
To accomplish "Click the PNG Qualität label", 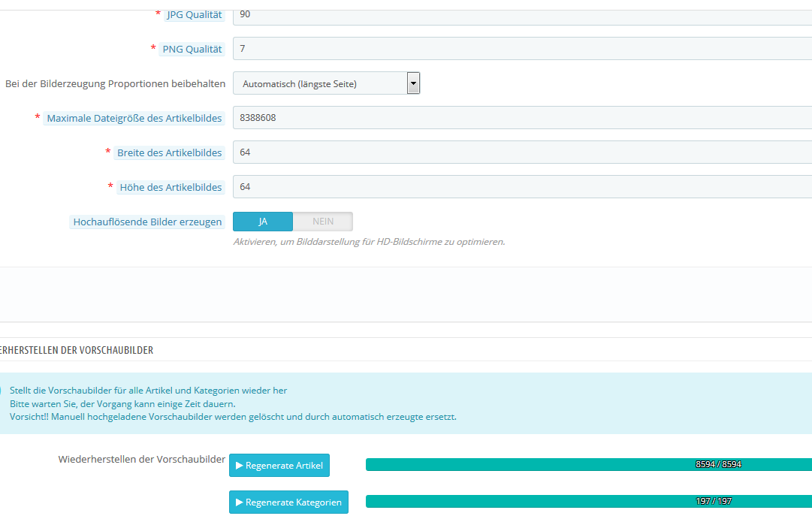I will (x=192, y=49).
